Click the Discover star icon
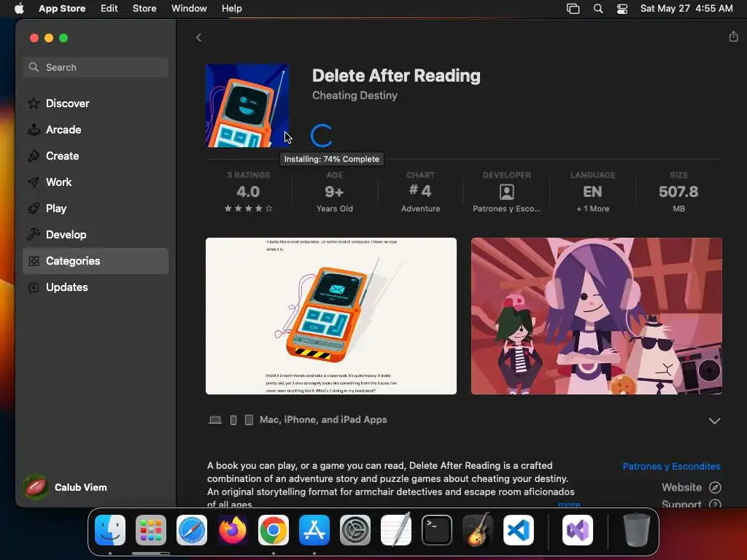The width and height of the screenshot is (747, 560). tap(34, 104)
